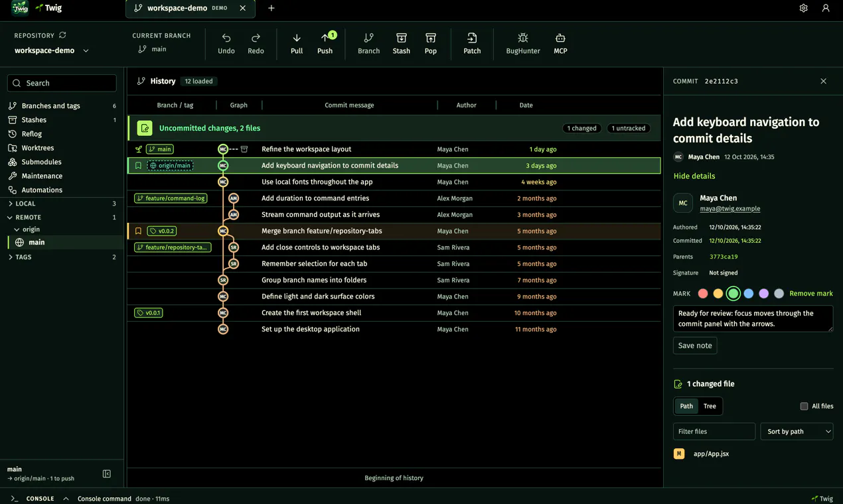The image size is (843, 504).
Task: Remove mark from this commit
Action: click(811, 293)
